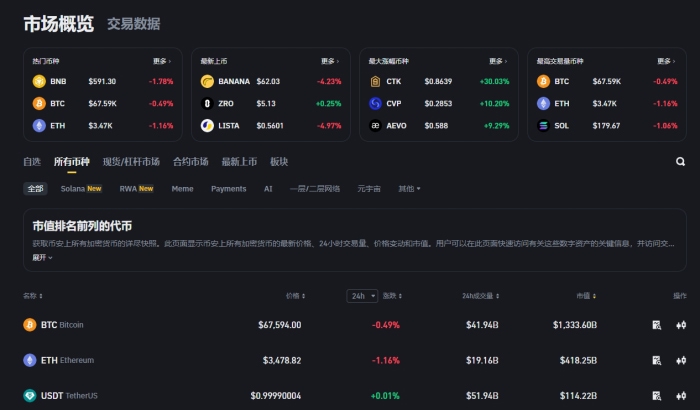Expand the 展开 description text
This screenshot has height=410, width=700.
click(x=42, y=257)
